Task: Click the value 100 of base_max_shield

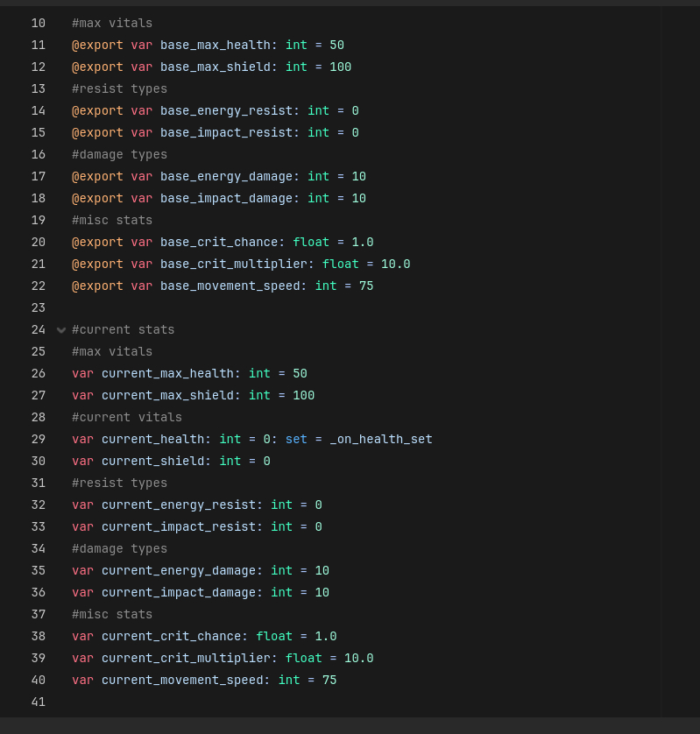Action: click(340, 67)
